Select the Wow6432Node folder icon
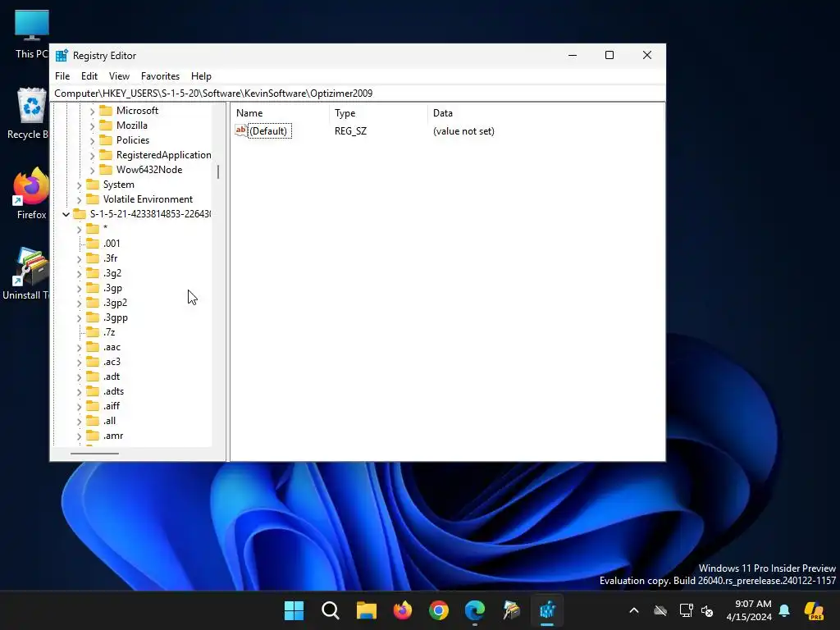Screen dimensions: 840x630 (106, 169)
